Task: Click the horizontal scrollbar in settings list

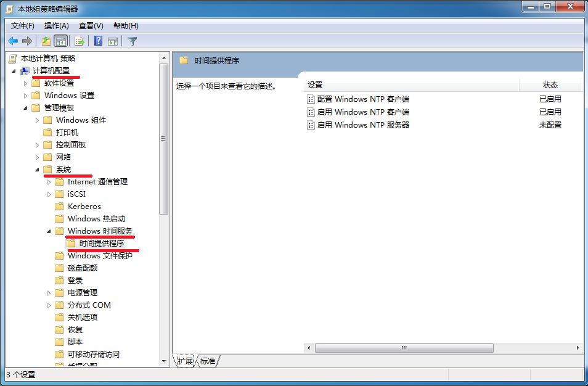Action: (404, 348)
